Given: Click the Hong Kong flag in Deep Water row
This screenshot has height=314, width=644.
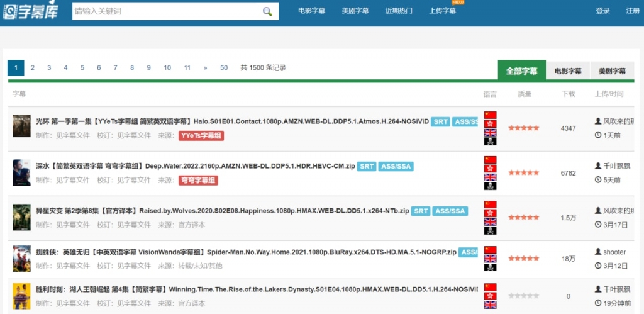Looking at the screenshot, I should coord(490,169).
